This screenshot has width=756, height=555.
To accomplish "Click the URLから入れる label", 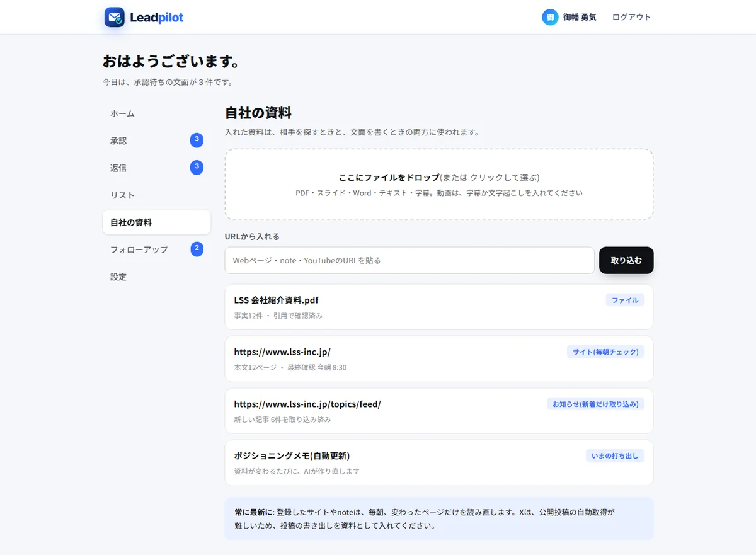I will 252,237.
